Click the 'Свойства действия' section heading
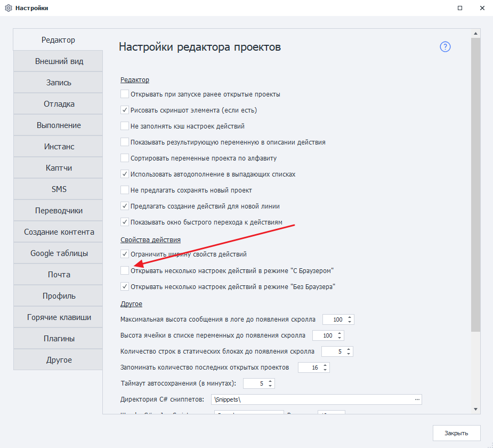 point(150,239)
